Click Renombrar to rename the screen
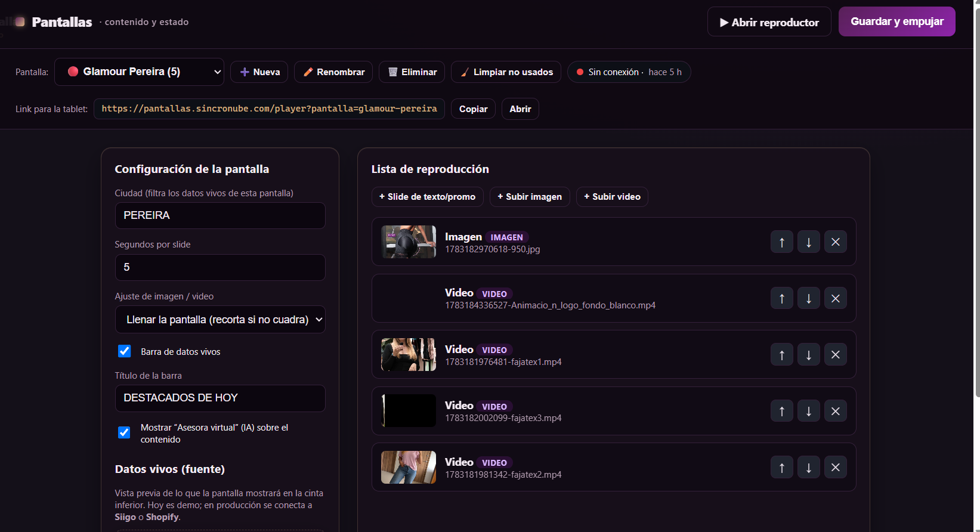 click(333, 72)
